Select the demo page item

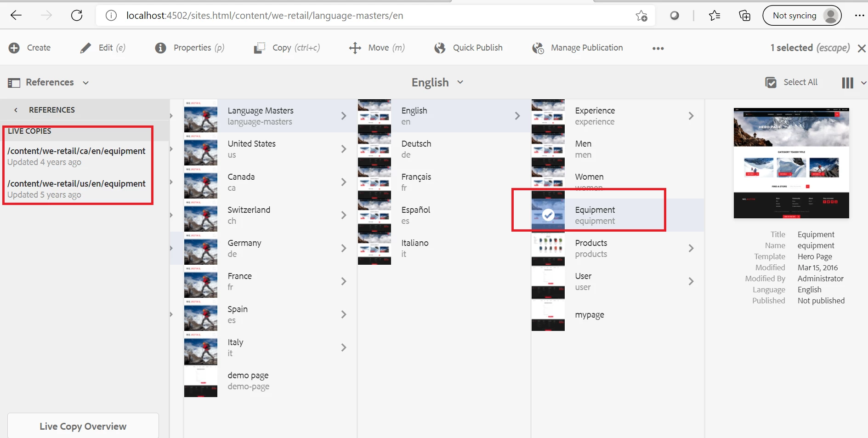(270, 381)
